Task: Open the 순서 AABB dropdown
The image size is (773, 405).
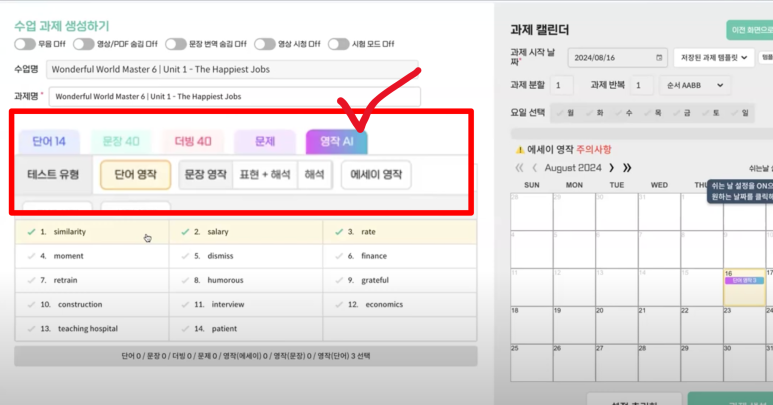Action: click(x=695, y=85)
